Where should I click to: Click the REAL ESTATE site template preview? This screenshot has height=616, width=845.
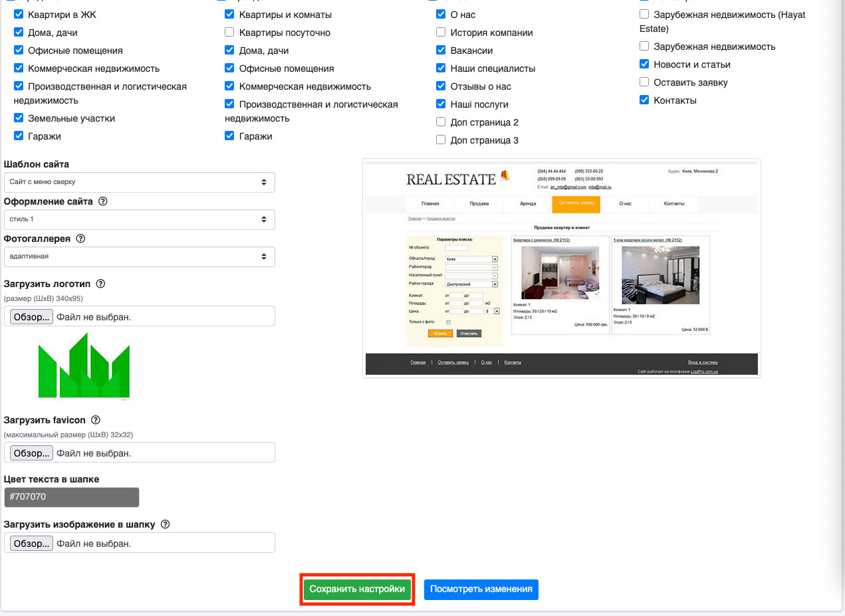click(562, 268)
